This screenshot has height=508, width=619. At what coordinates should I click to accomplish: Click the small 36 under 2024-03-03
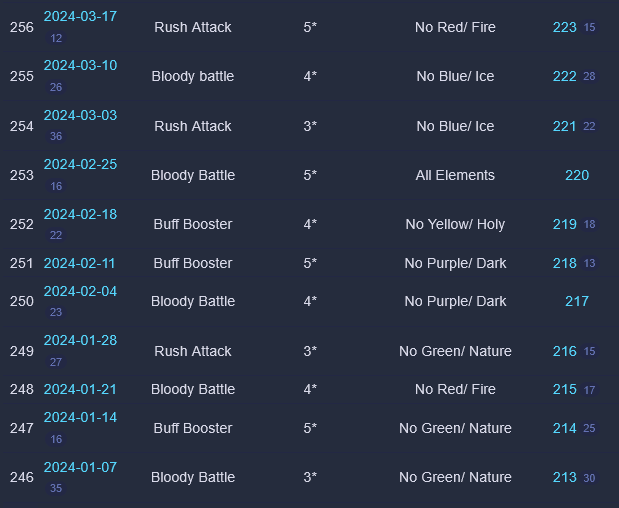(56, 137)
